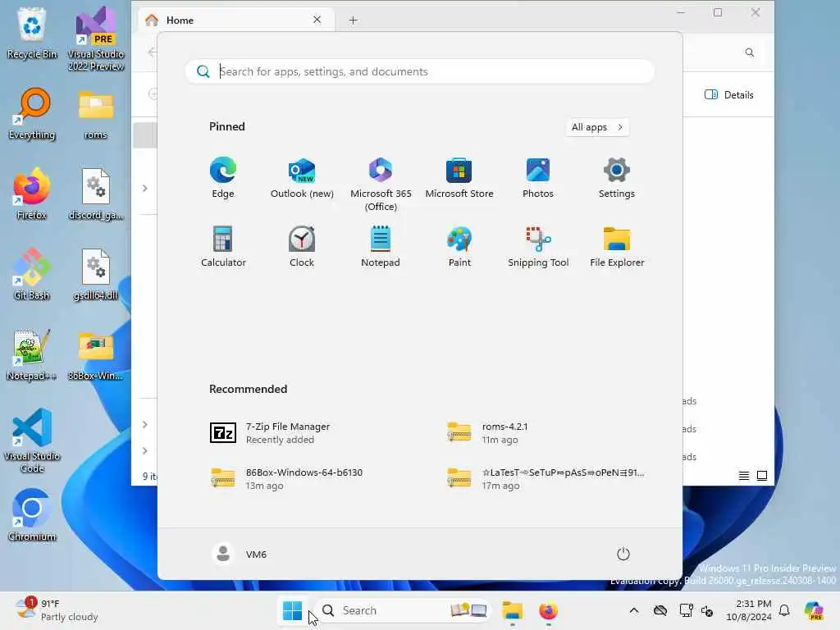The width and height of the screenshot is (840, 630).
Task: Select Visual Studio Code desktop shortcut
Action: [x=32, y=441]
